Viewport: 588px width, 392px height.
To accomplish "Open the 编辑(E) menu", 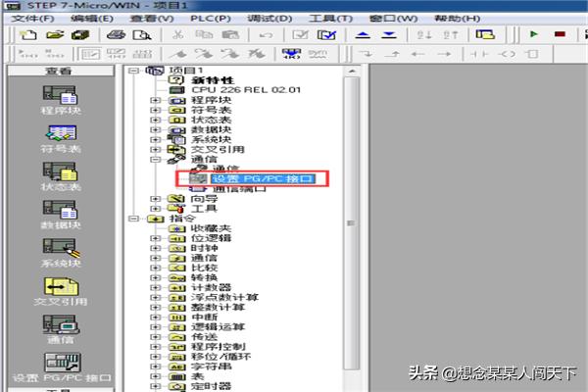I will click(92, 19).
